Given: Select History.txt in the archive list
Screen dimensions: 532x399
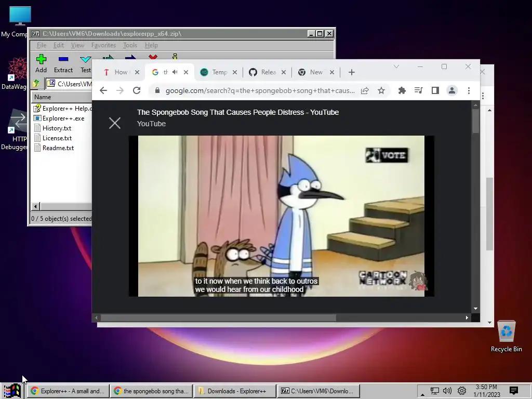Looking at the screenshot, I should 52,128.
